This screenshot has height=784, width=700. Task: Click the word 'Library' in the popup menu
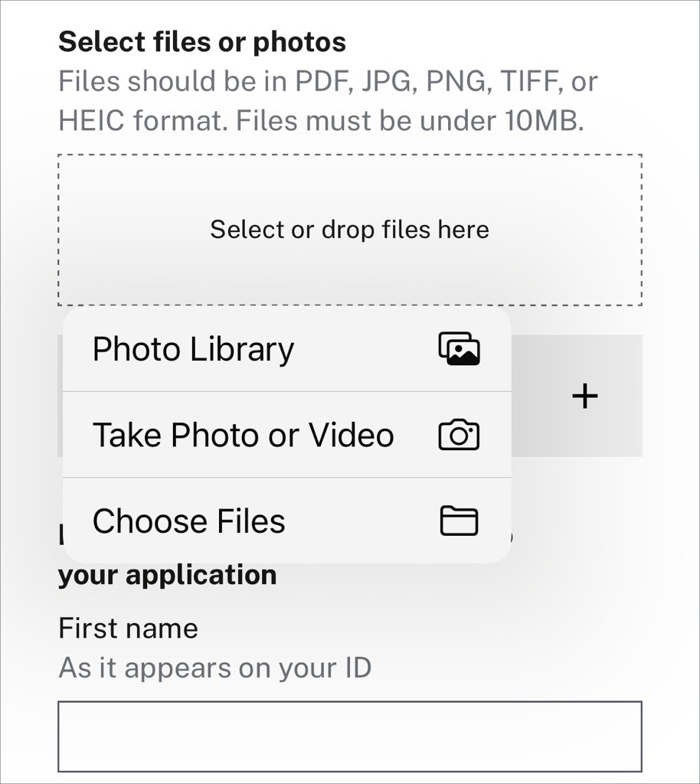pyautogui.click(x=242, y=349)
